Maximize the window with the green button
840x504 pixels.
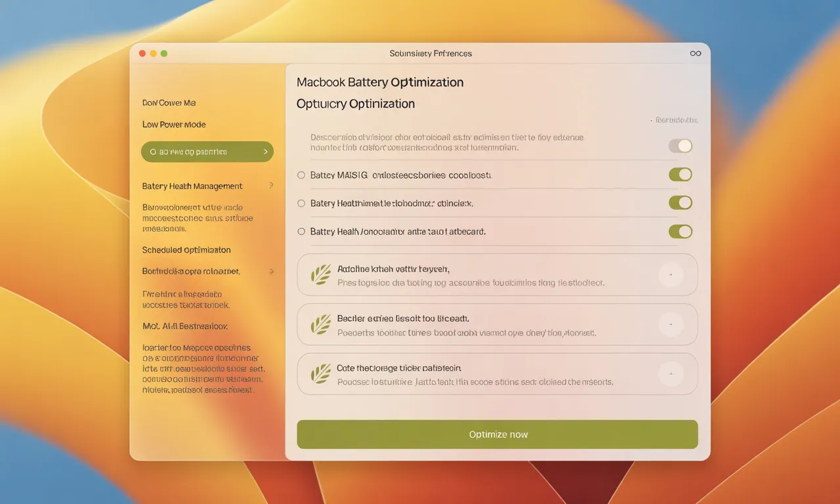(x=164, y=54)
